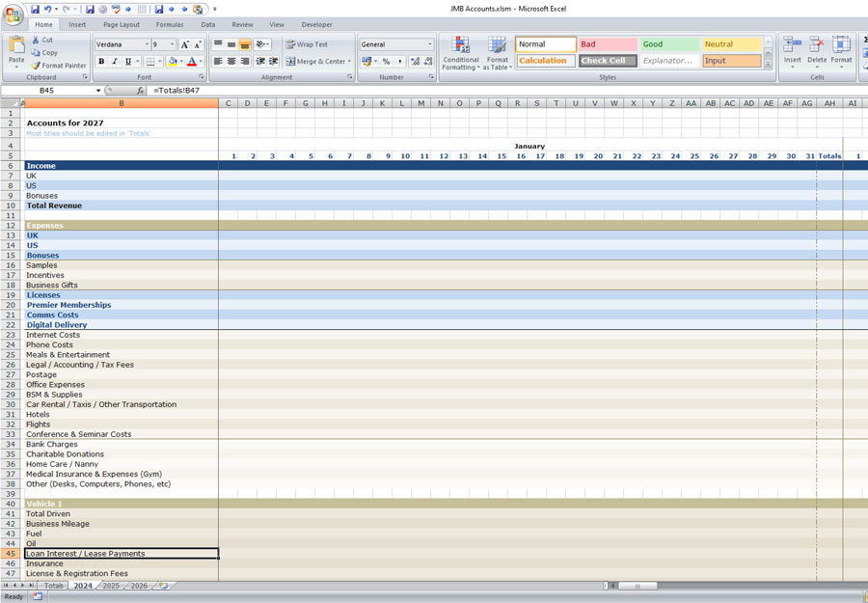Click the Insert Function fx icon

(x=141, y=91)
